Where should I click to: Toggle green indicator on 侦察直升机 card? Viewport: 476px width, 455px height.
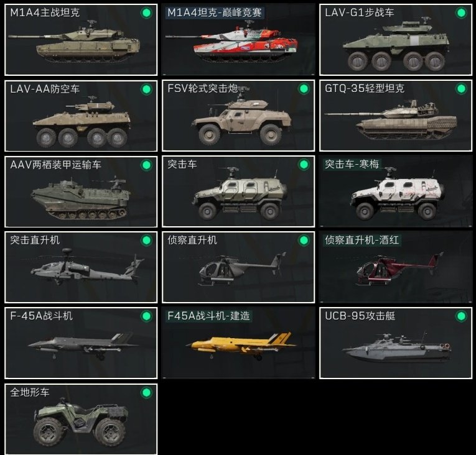click(x=304, y=241)
